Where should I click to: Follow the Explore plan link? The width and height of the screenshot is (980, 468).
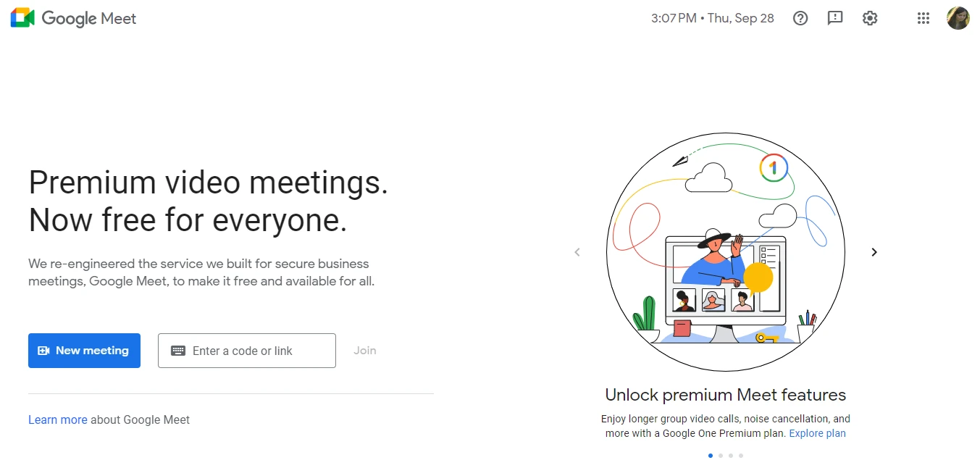click(817, 433)
